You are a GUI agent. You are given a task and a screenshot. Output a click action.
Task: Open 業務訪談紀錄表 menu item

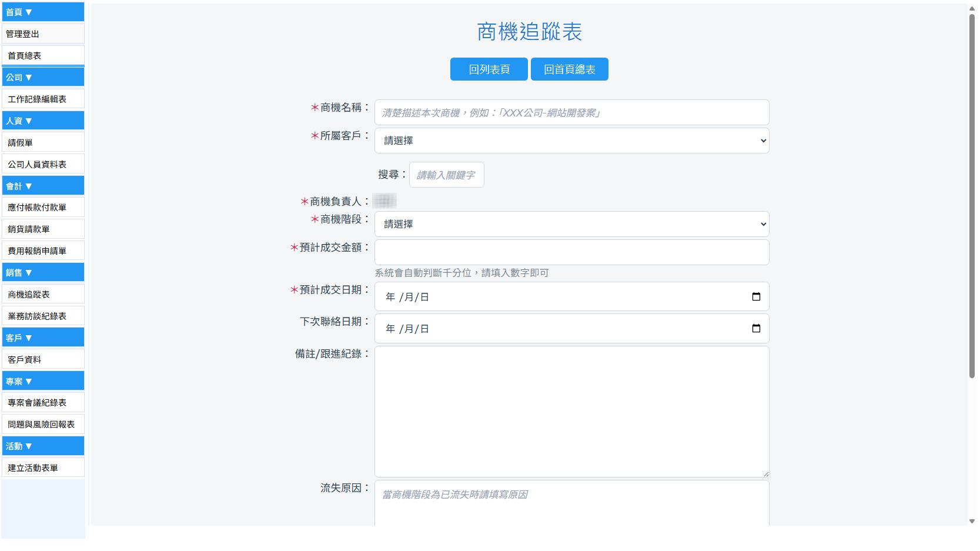pyautogui.click(x=43, y=316)
